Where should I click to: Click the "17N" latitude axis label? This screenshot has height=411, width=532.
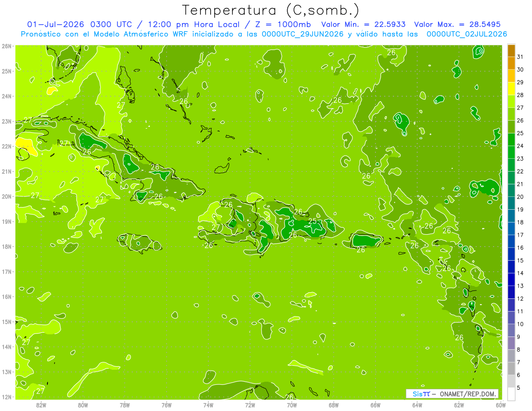tap(7, 271)
